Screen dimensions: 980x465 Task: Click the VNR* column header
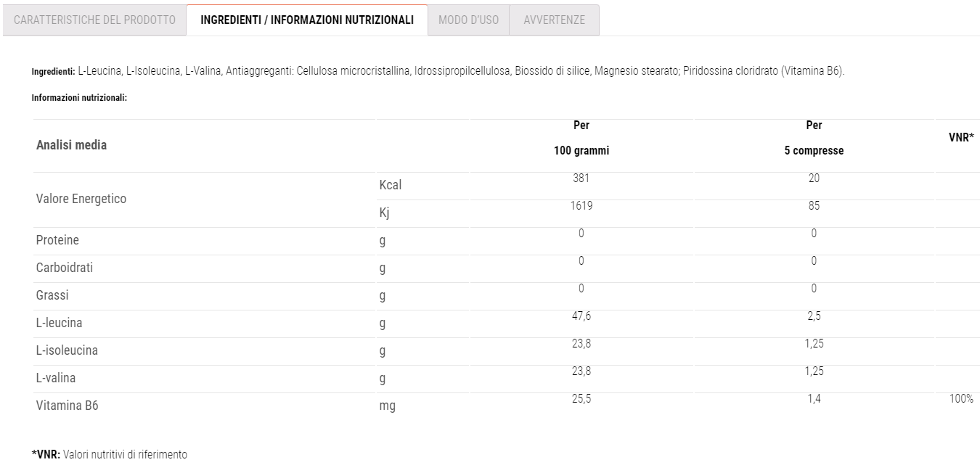point(961,138)
